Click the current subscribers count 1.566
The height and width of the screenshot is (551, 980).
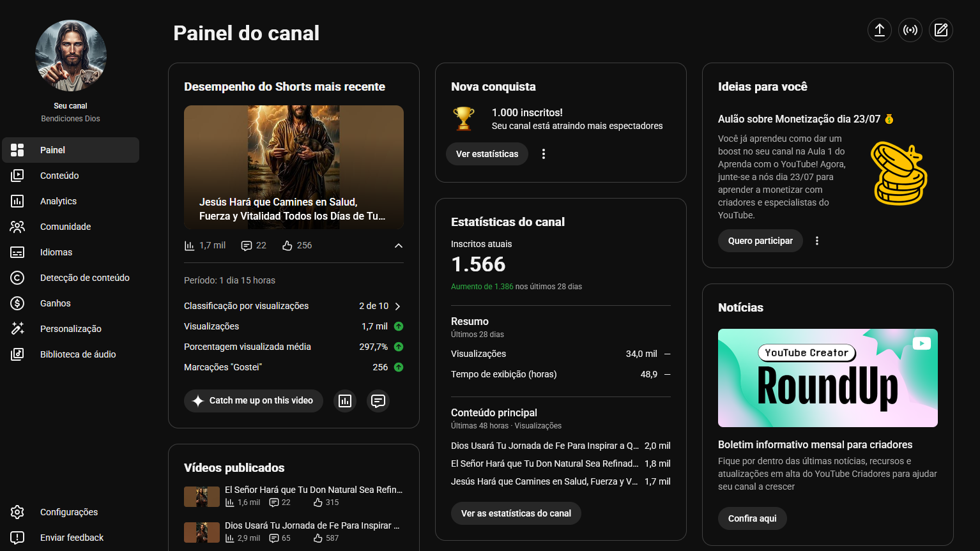(x=479, y=264)
